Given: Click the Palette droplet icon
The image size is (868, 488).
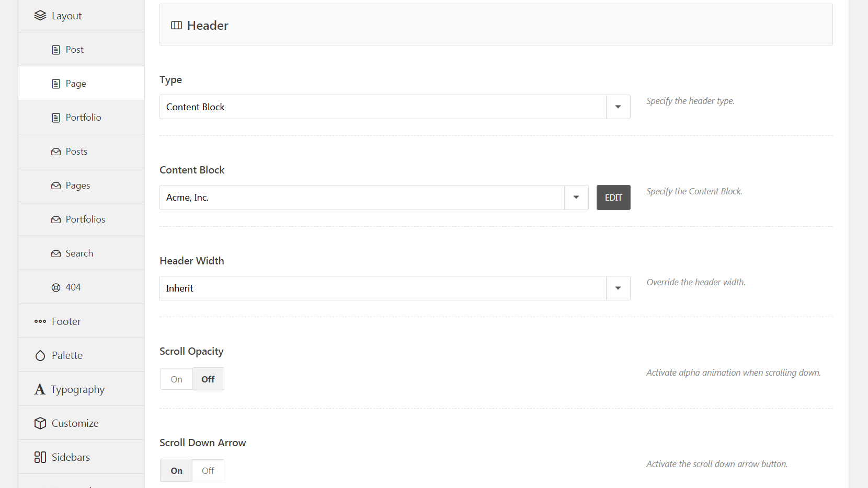Looking at the screenshot, I should pyautogui.click(x=40, y=355).
